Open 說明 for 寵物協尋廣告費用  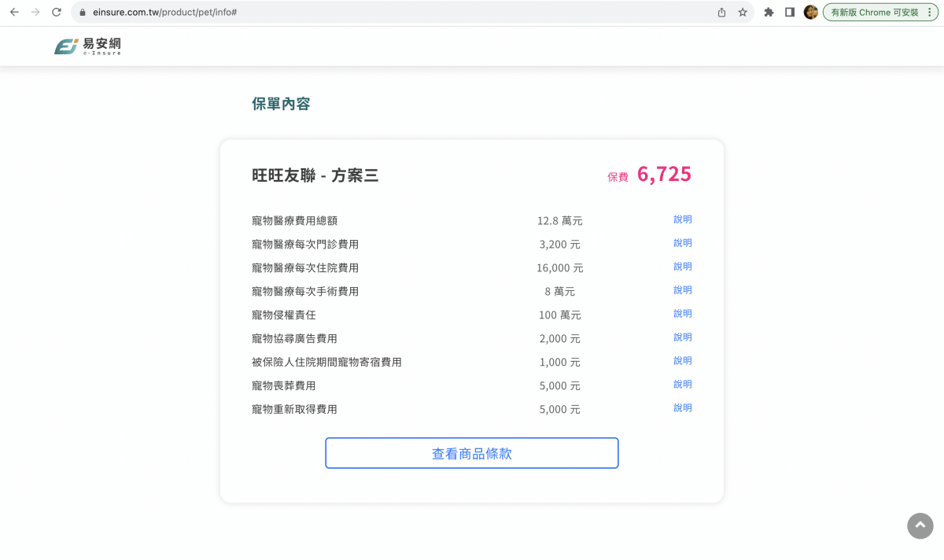point(682,337)
